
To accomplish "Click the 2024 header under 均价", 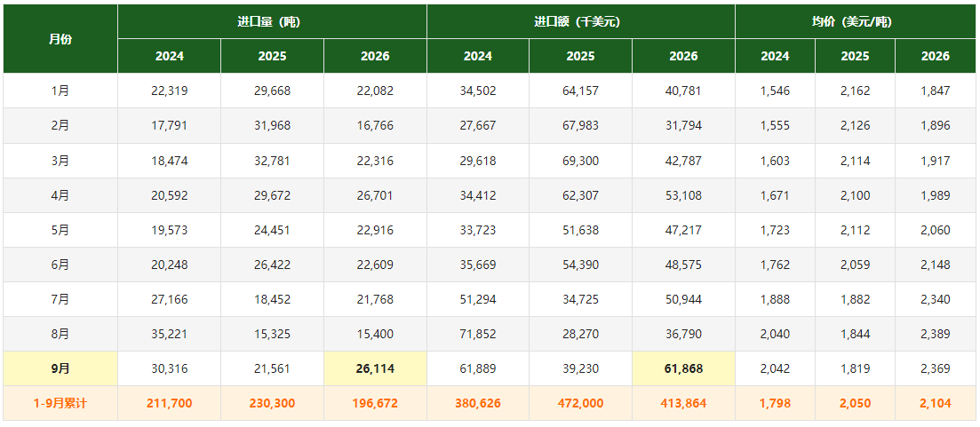I will point(775,56).
